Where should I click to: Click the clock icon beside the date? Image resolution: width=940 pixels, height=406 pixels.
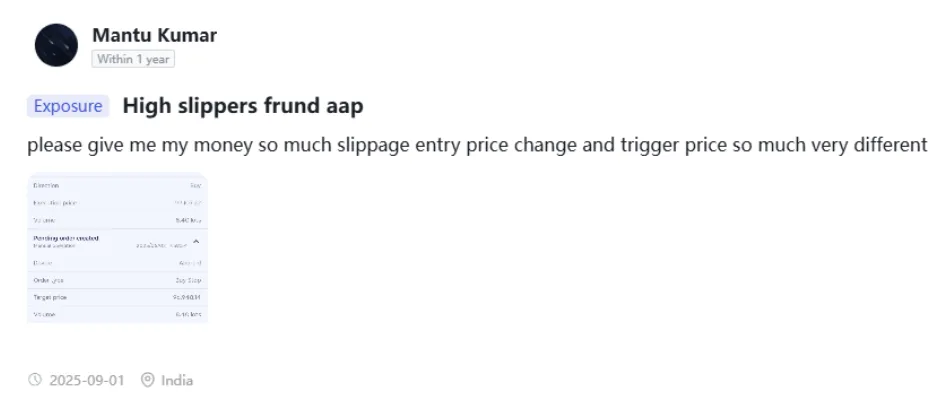[35, 380]
